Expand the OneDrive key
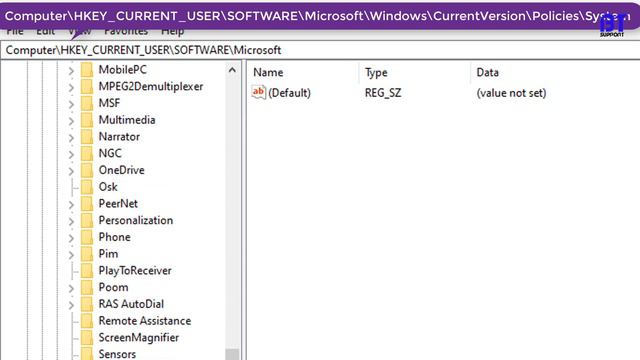This screenshot has width=640, height=360. pyautogui.click(x=71, y=171)
